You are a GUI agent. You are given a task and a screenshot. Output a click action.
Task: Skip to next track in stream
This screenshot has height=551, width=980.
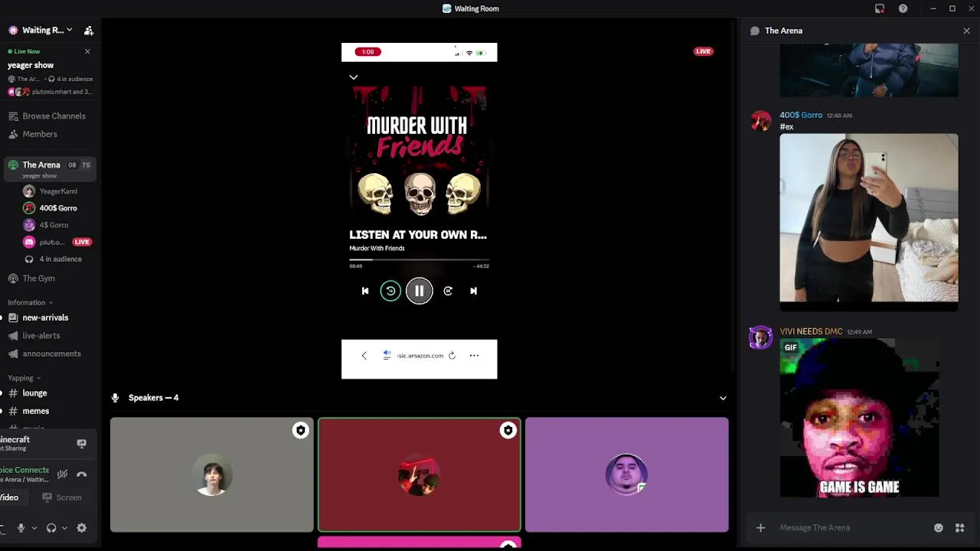pyautogui.click(x=473, y=291)
